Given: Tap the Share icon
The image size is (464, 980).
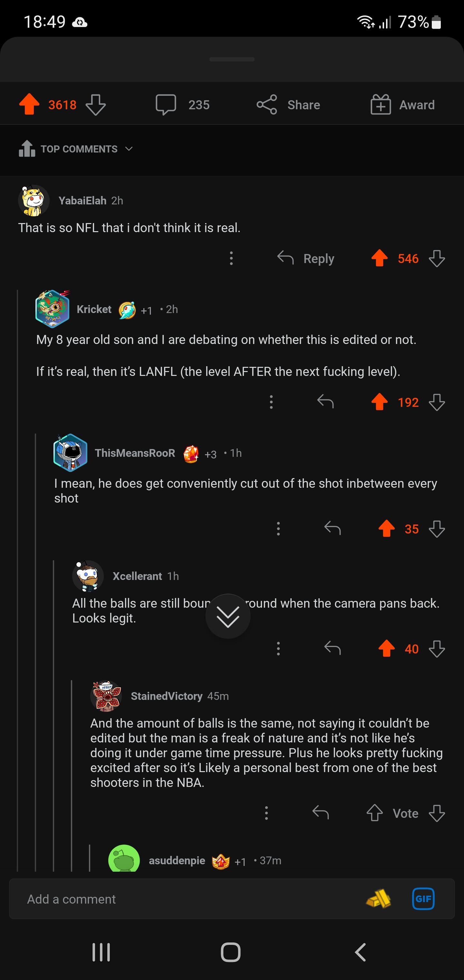Looking at the screenshot, I should coord(267,105).
